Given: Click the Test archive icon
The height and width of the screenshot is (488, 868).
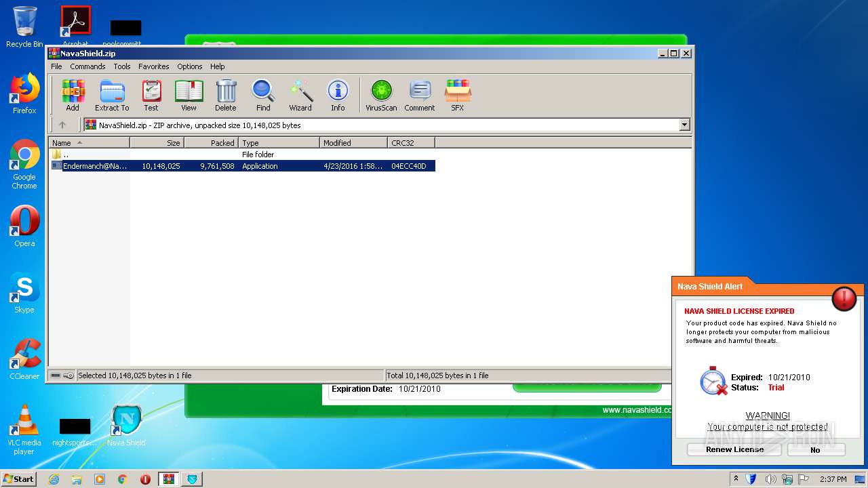Looking at the screenshot, I should [x=151, y=95].
